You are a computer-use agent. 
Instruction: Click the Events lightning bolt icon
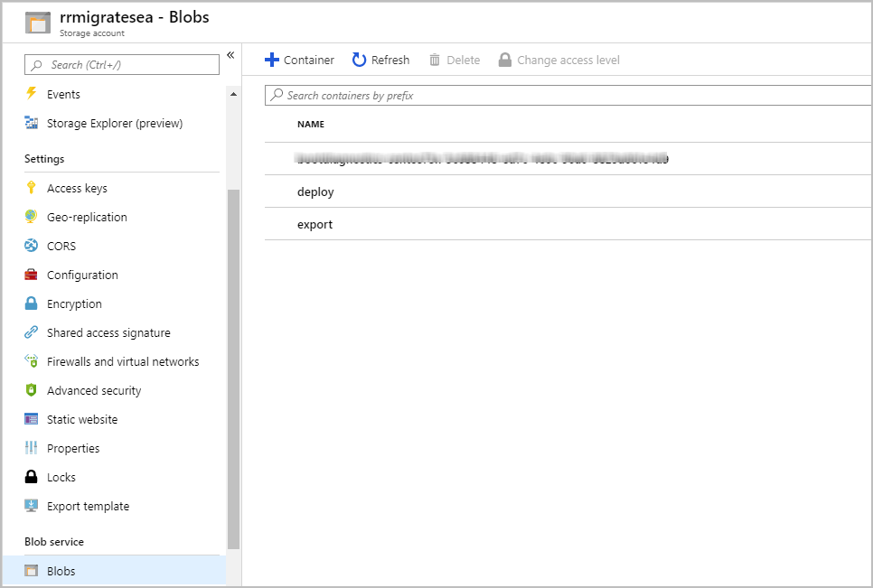pos(32,94)
